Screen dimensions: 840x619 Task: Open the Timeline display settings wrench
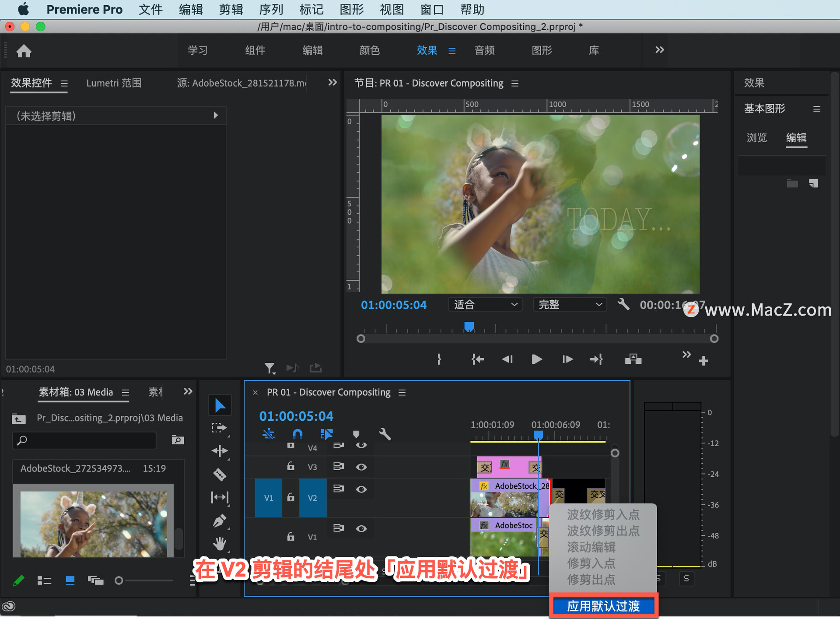(x=385, y=434)
